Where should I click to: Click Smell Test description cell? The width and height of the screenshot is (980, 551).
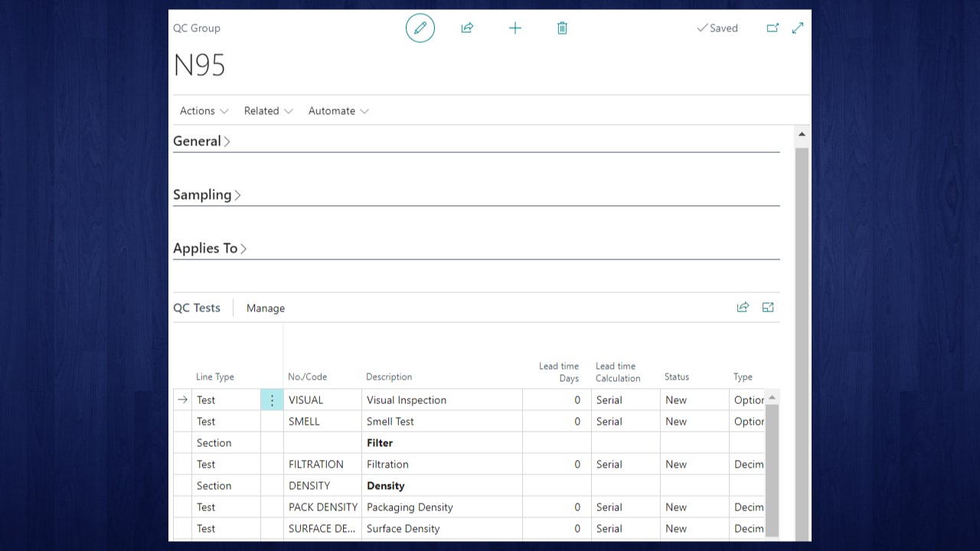442,422
